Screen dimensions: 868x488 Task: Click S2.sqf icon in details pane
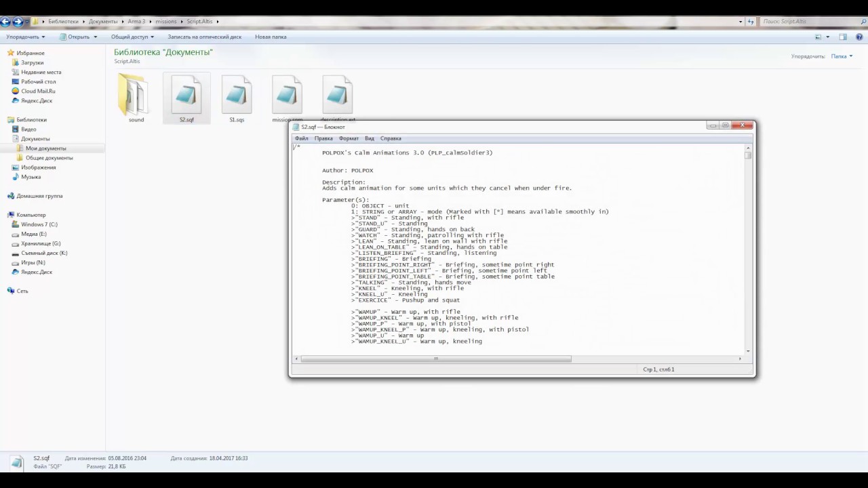(17, 462)
